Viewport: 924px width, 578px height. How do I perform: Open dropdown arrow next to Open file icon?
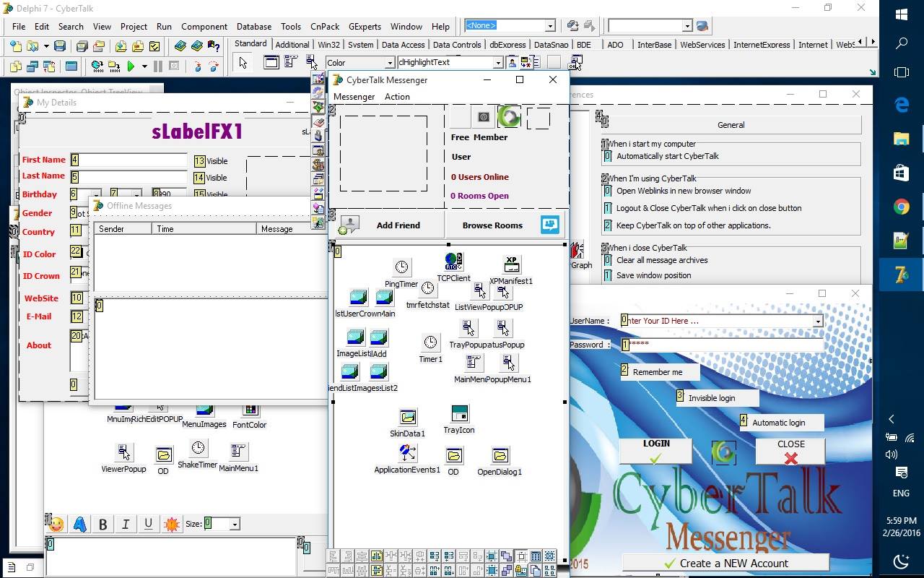tap(45, 46)
